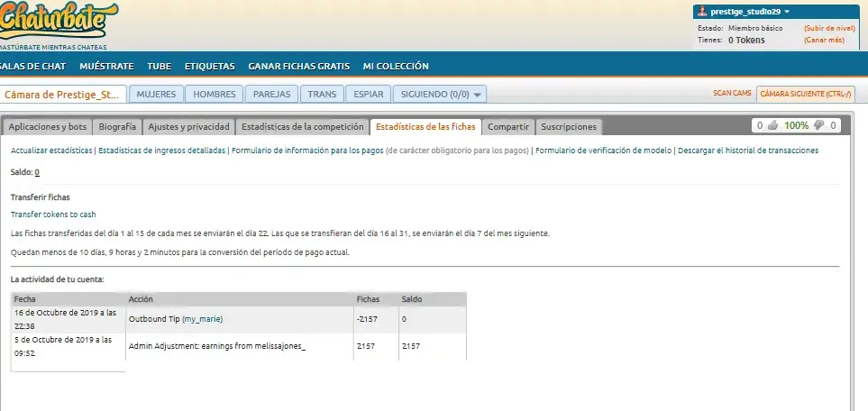Open Formulario de verificación de modelo
868x411 pixels.
(603, 151)
